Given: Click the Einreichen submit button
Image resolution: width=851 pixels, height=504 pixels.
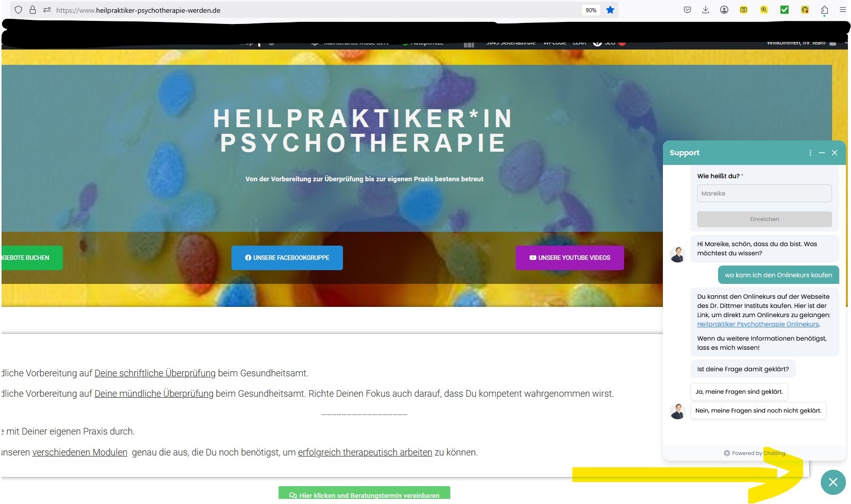Looking at the screenshot, I should coord(764,219).
